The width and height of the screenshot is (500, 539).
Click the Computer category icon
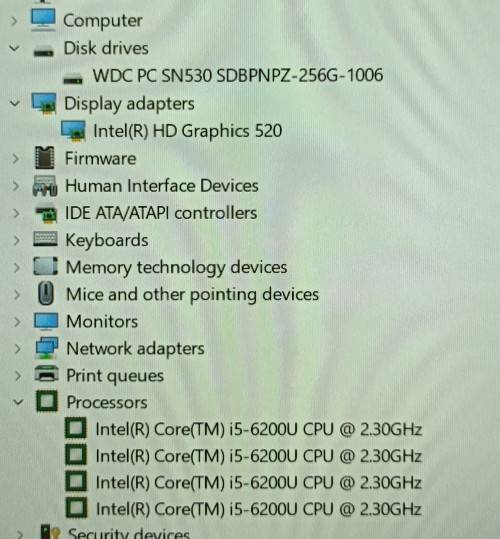point(43,20)
